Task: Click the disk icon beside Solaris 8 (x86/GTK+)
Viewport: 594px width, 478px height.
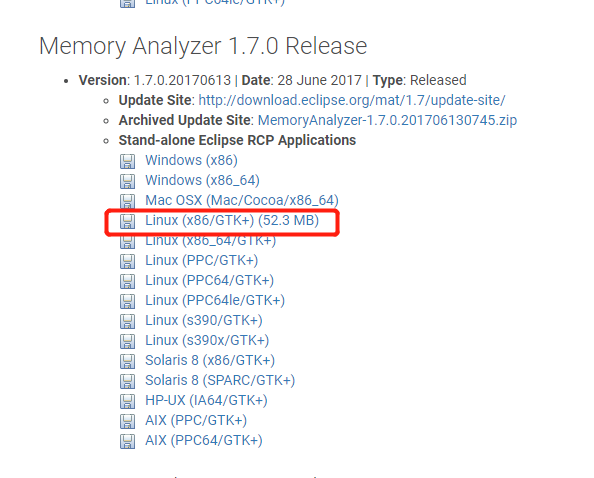Action: click(x=127, y=361)
